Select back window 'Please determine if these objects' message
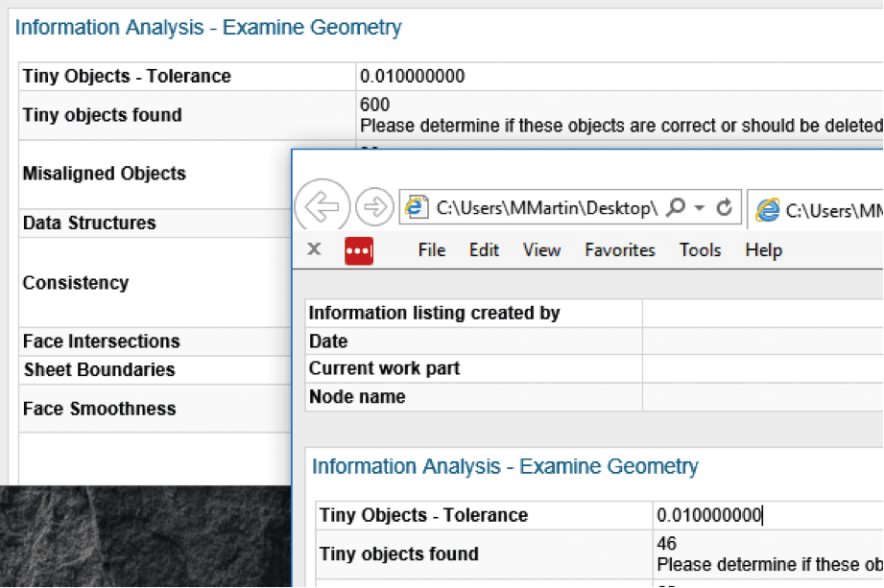884x588 pixels. [x=621, y=126]
